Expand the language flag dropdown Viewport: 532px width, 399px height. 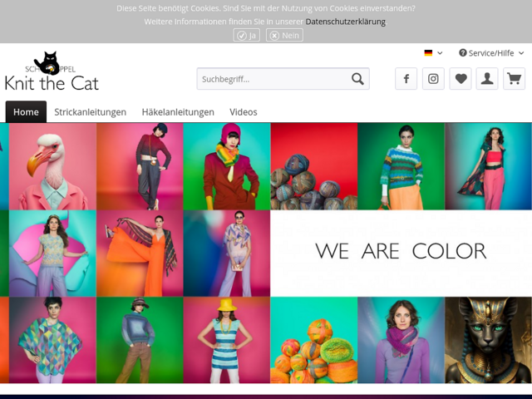tap(433, 53)
